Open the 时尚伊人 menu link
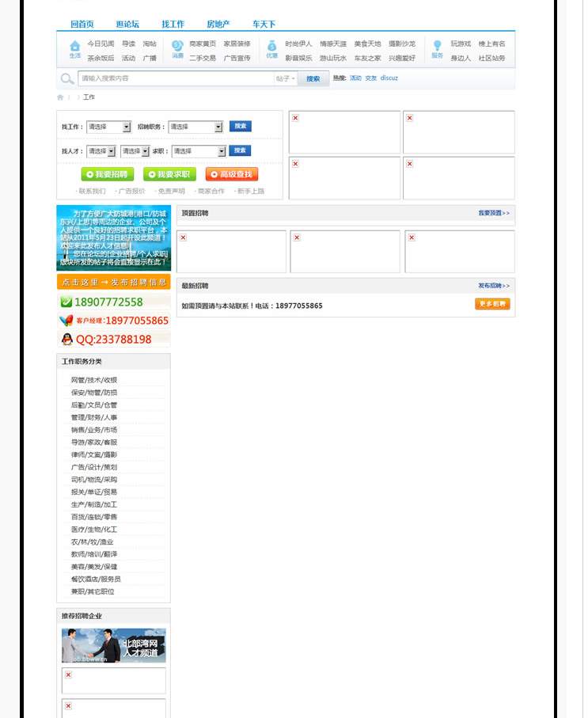 298,44
